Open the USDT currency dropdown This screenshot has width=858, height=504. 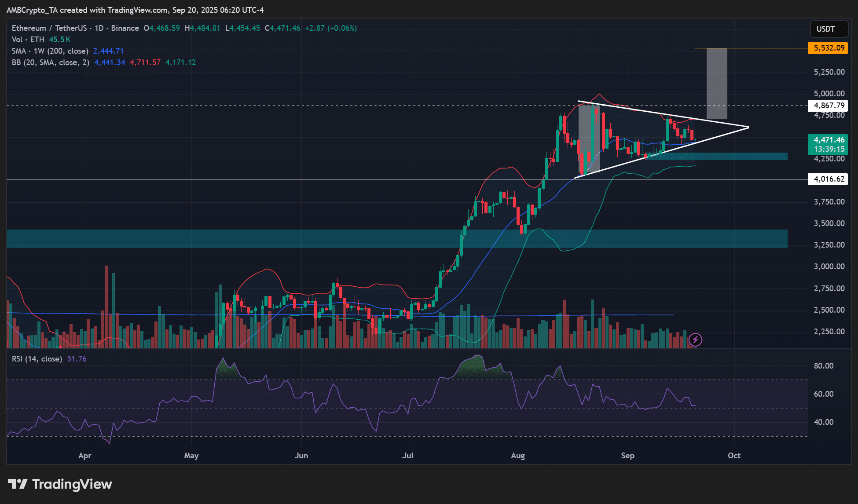[829, 29]
